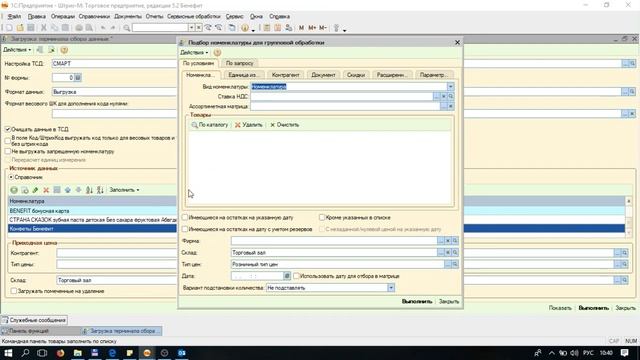The width and height of the screenshot is (640, 360).
Task: Click the Calculator icon in main toolbar
Action: (267, 28)
